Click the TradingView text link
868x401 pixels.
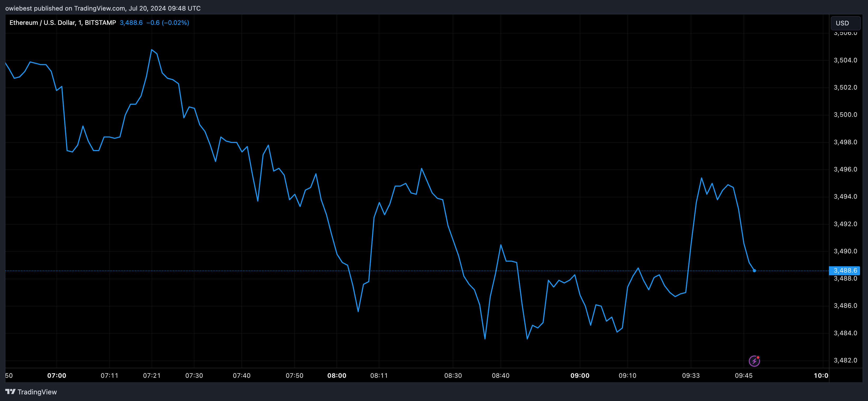[x=37, y=392]
